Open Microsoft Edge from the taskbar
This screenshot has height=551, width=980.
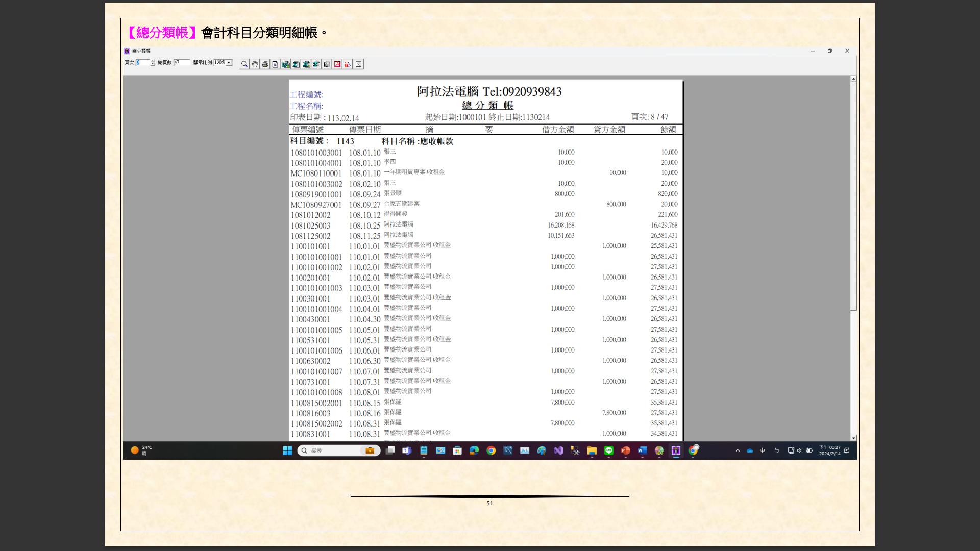point(474,450)
